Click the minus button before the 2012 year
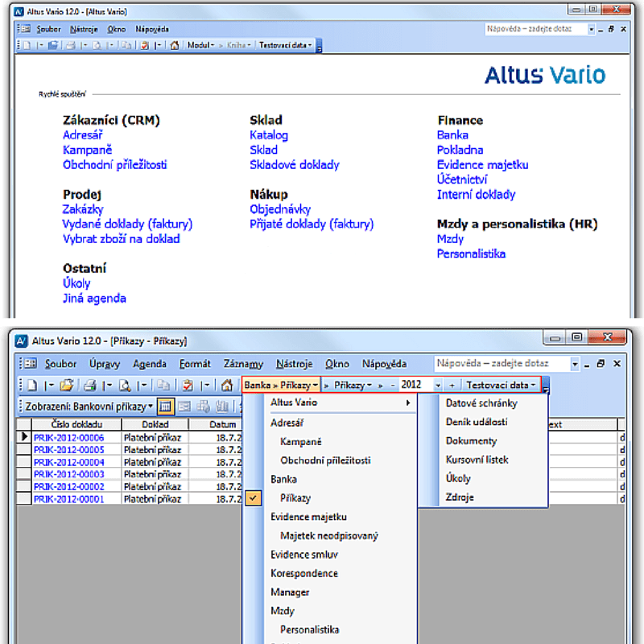644x644 pixels. pos(393,386)
